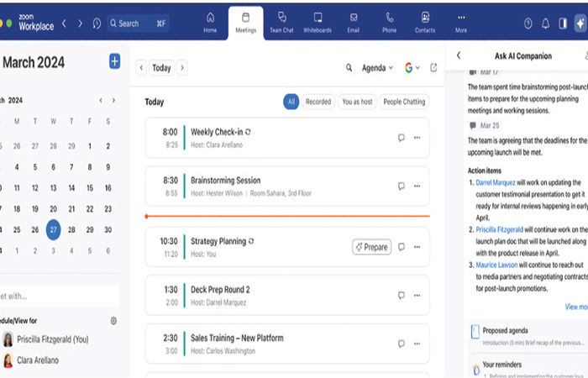Open chat for Strategy Planning meeting
This screenshot has height=378, width=588.
(402, 247)
